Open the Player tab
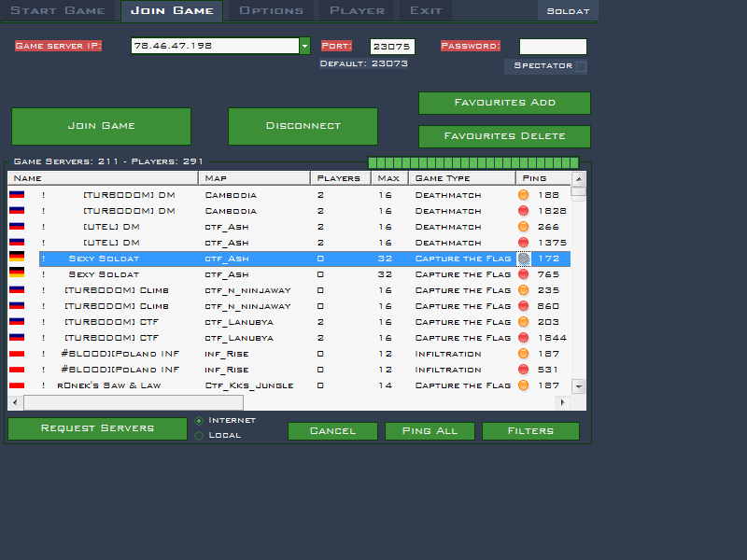Image resolution: width=747 pixels, height=560 pixels. coord(357,11)
